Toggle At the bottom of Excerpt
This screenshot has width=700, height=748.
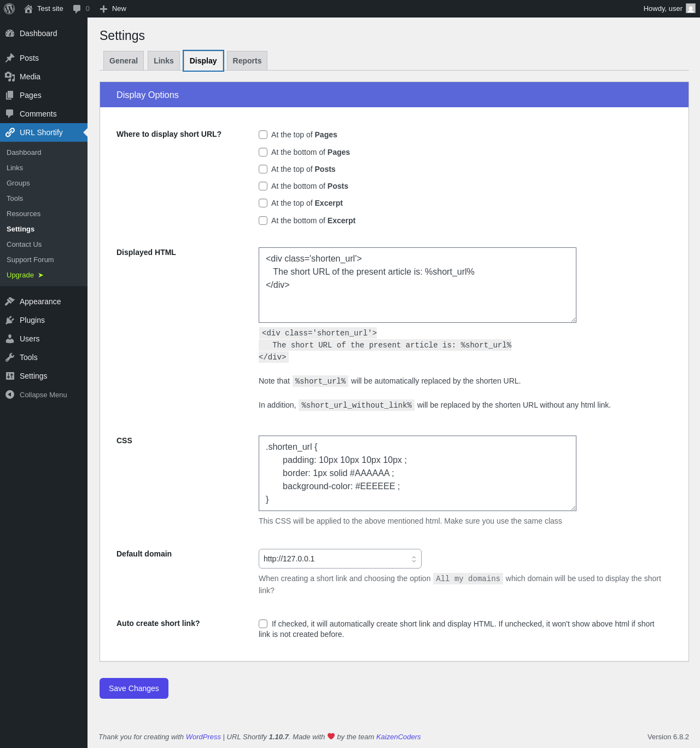[263, 221]
